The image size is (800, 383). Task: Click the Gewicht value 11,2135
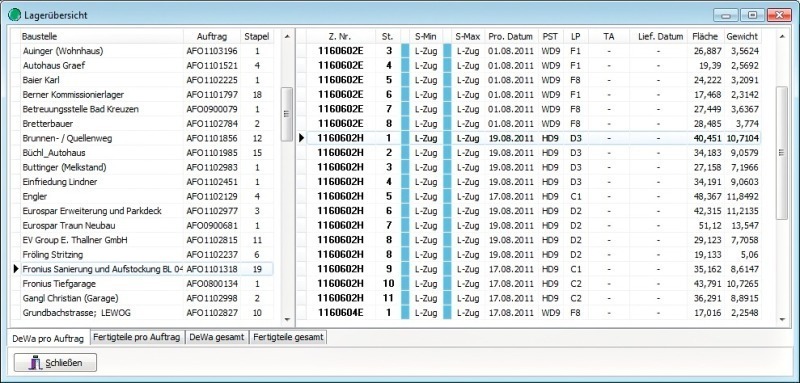(743, 211)
